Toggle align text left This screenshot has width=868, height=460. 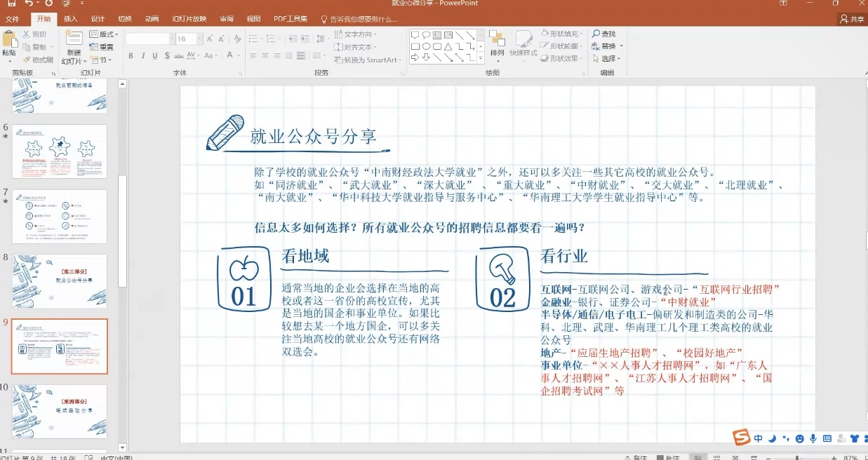(252, 56)
